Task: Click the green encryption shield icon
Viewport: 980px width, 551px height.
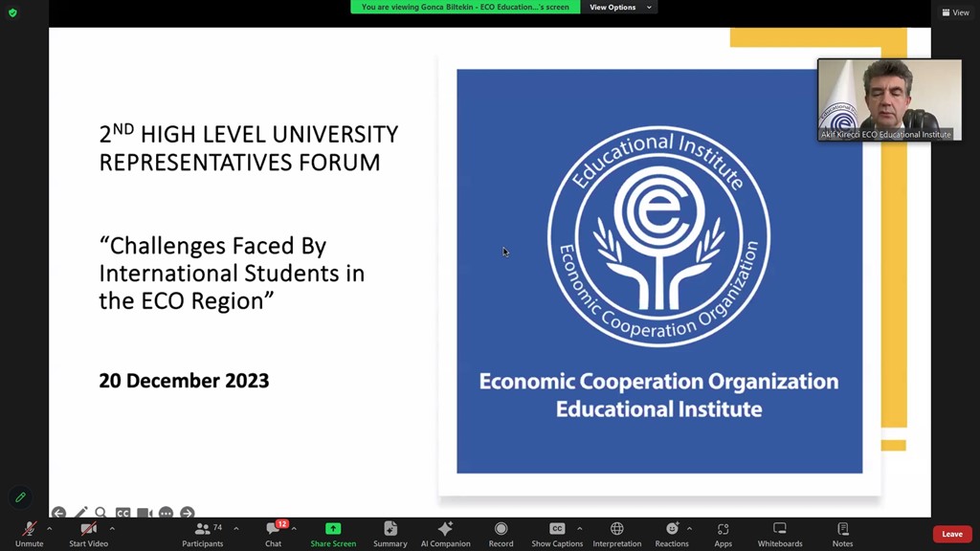Action: [12, 12]
